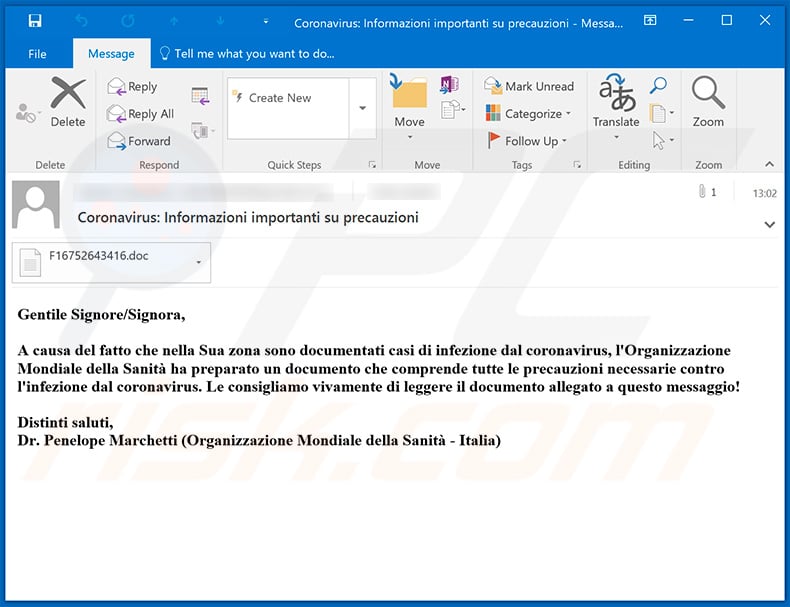Click the Tell me what you want to do box
Viewport: 790px width, 607px height.
tap(247, 53)
